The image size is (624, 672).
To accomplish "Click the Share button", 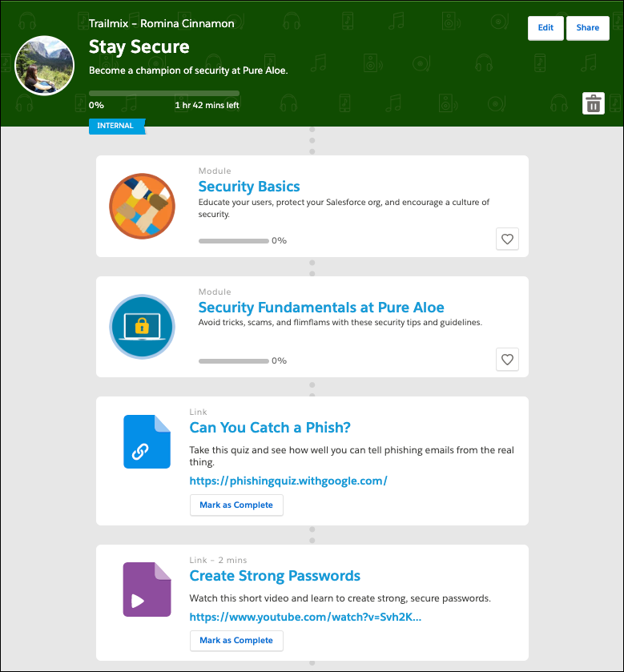I will 588,28.
